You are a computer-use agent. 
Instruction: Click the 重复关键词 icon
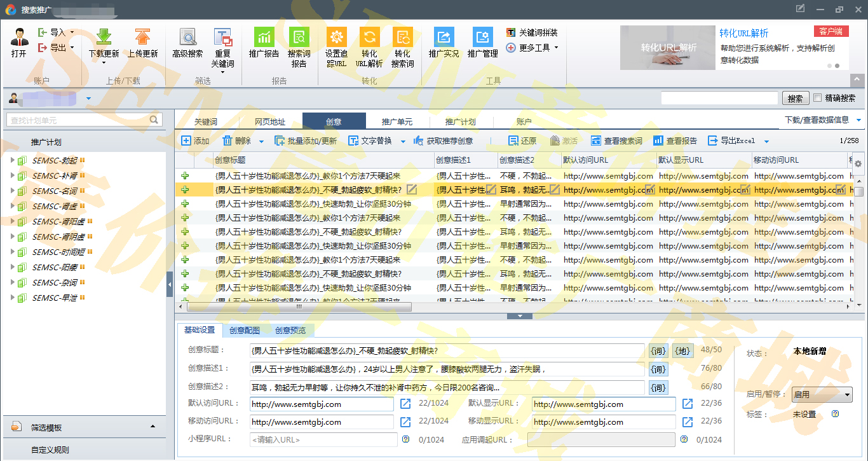coord(222,37)
